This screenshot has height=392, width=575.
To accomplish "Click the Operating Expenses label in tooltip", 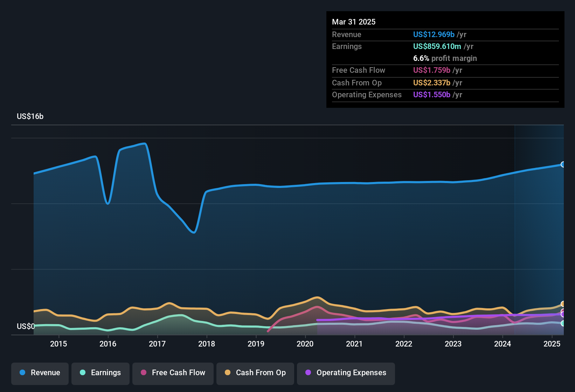I will [x=367, y=94].
